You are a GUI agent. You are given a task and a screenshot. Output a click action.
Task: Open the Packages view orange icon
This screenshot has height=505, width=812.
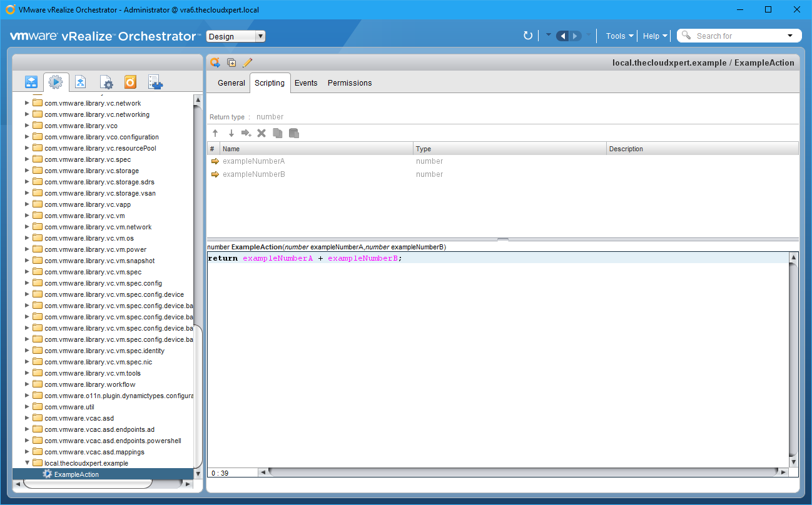coord(130,82)
